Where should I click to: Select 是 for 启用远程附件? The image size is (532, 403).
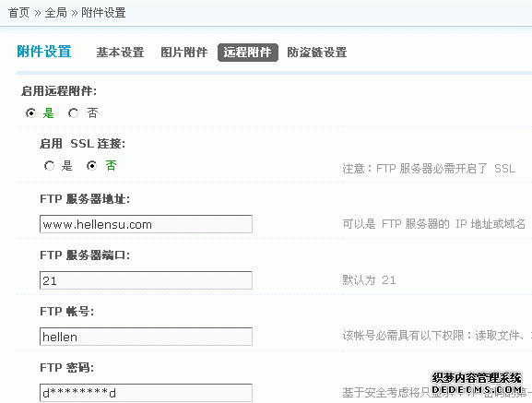[x=30, y=113]
